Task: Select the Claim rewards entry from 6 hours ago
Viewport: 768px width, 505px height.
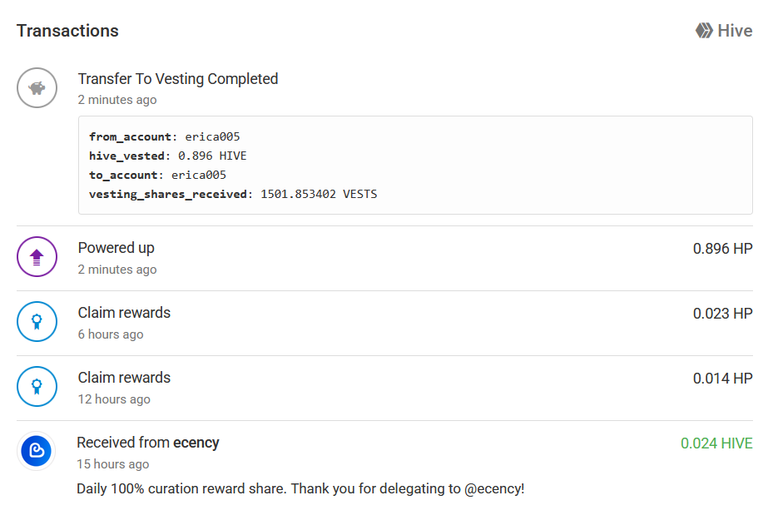Action: pyautogui.click(x=384, y=323)
